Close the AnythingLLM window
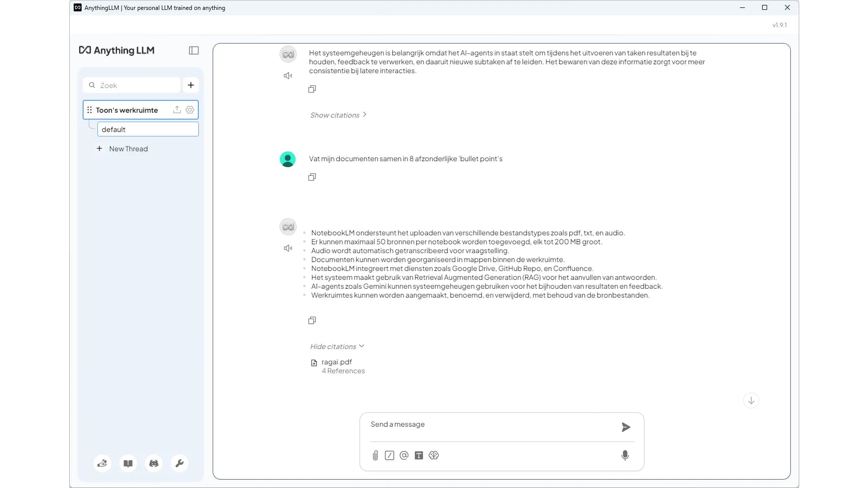 pos(787,7)
